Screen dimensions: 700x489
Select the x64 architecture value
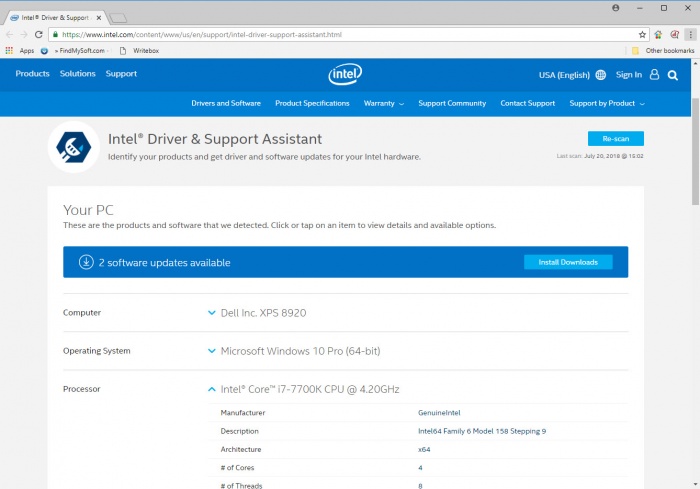pos(424,449)
